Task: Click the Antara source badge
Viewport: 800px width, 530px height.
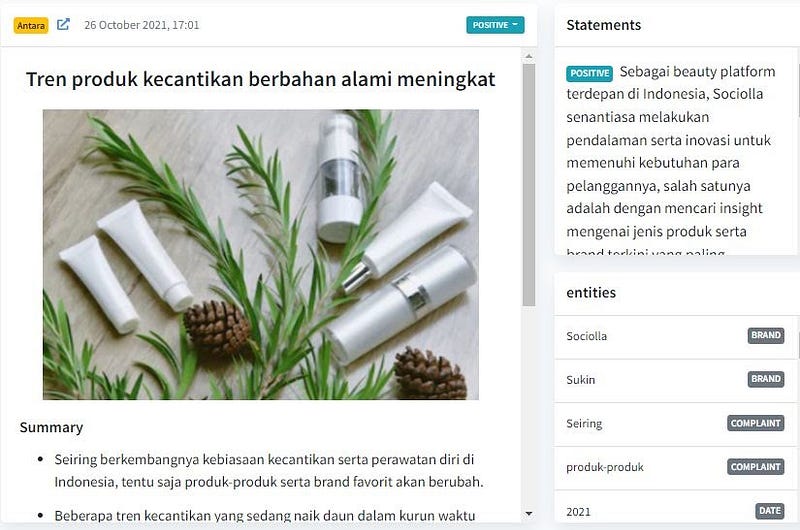Action: [31, 26]
